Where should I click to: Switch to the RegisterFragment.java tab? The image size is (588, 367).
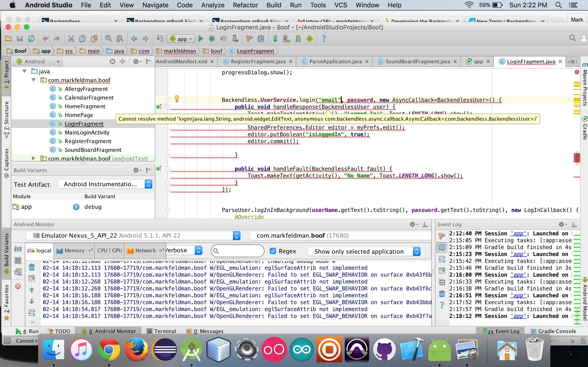[258, 62]
